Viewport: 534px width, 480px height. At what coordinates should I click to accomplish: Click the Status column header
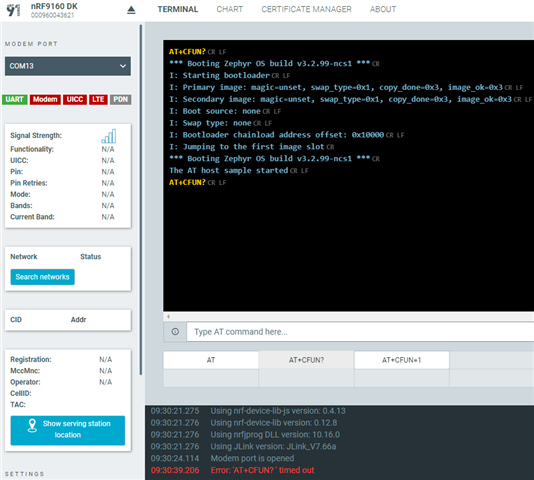click(x=91, y=257)
